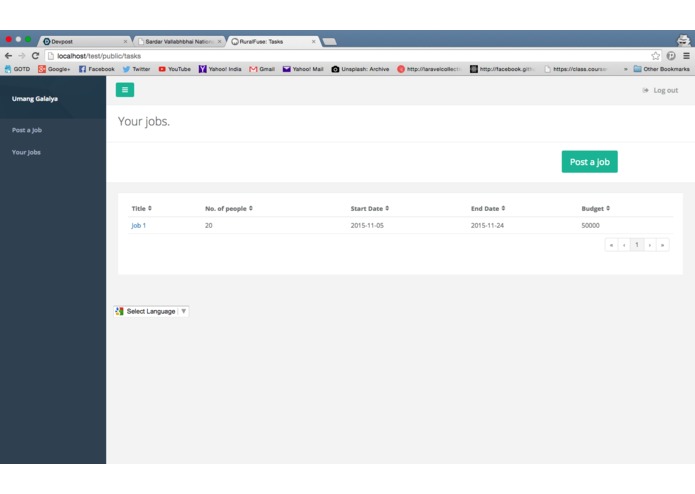Viewport: 695px width, 494px height.
Task: Click the incognito icon in the browser corner
Action: (683, 40)
